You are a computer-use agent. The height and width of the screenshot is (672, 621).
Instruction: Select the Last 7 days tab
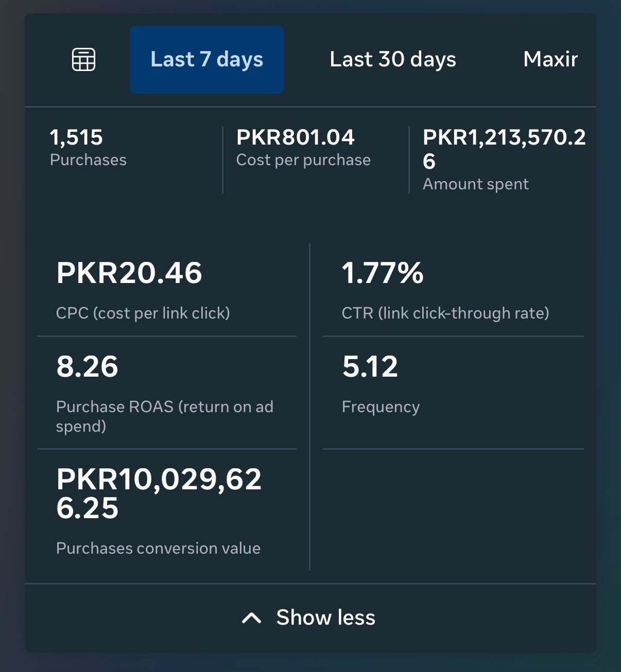(x=206, y=60)
